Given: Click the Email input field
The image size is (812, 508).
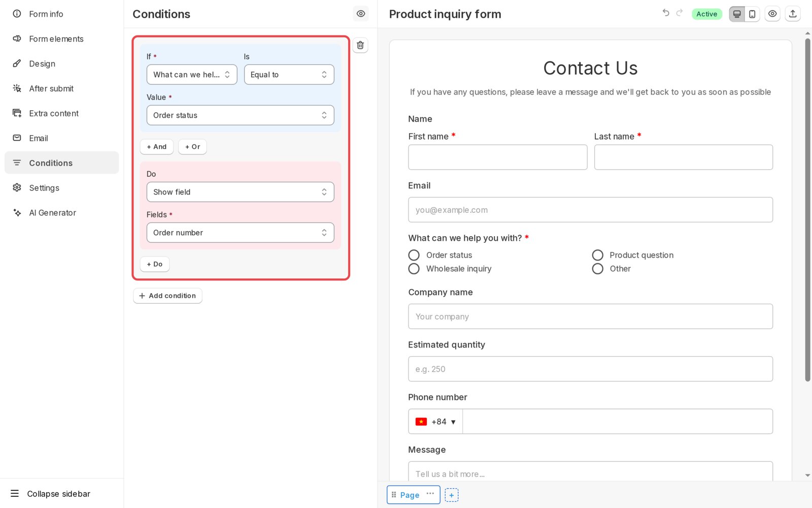Looking at the screenshot, I should pos(590,210).
